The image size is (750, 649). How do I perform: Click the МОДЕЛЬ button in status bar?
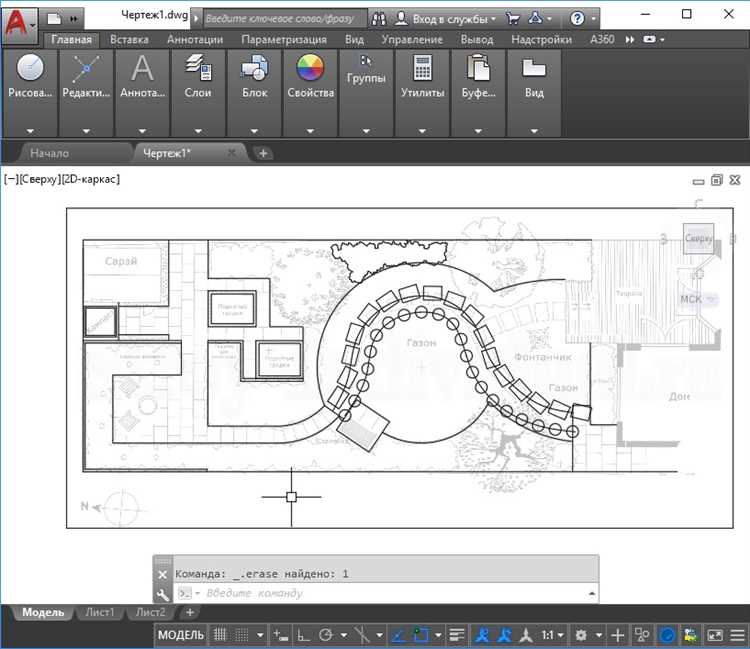click(x=181, y=635)
